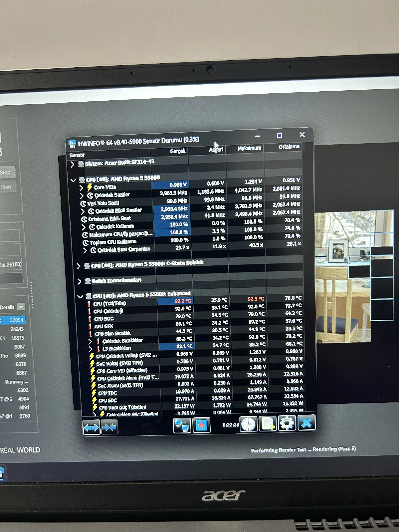This screenshot has height=532, width=399.
Task: Expand the L3 Sıcaklıkları row
Action: [x=90, y=349]
